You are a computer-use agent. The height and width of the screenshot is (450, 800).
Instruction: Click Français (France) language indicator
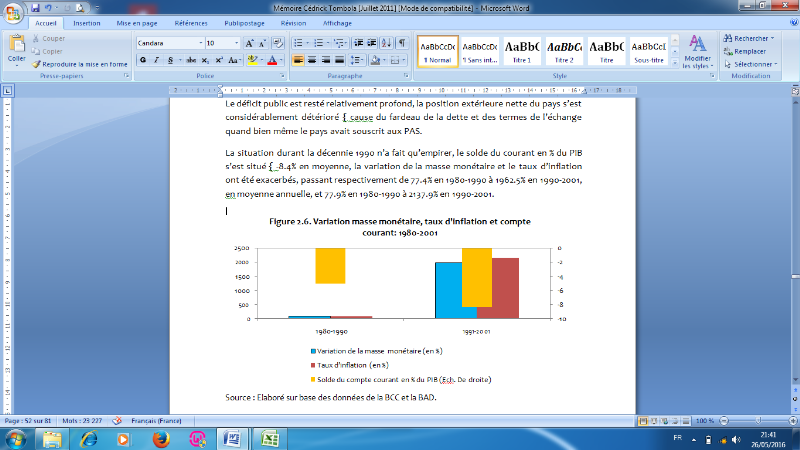pyautogui.click(x=156, y=421)
